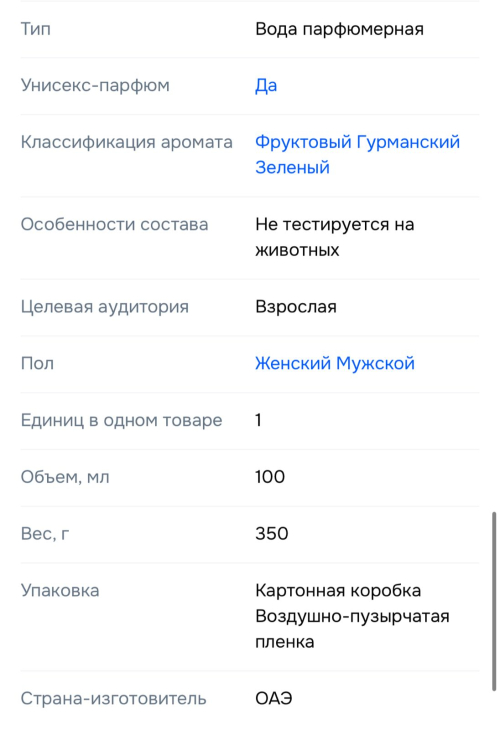The image size is (500, 729).
Task: Click the 'Картонная коробка' packaging value
Action: (338, 591)
